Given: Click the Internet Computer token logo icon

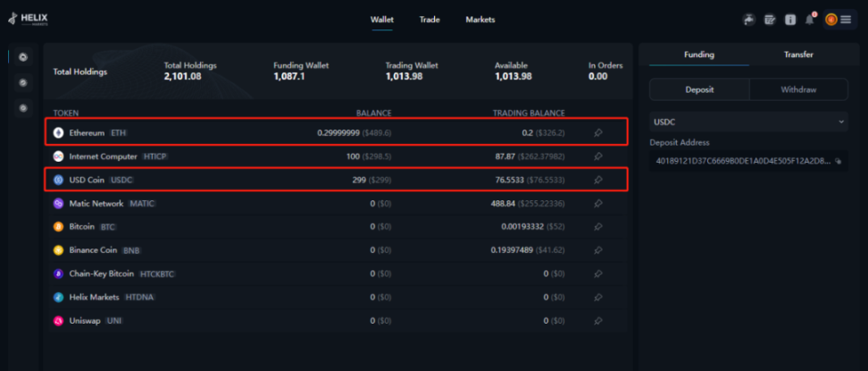Looking at the screenshot, I should 58,157.
